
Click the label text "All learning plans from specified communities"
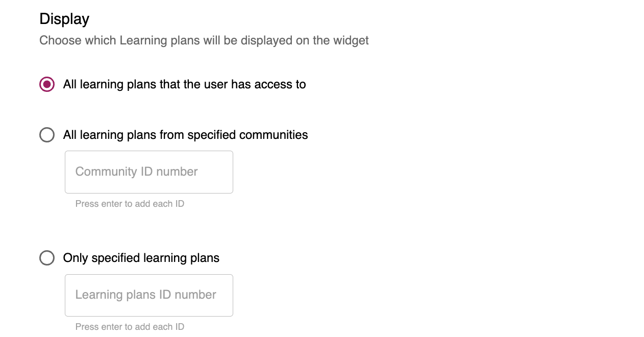click(x=185, y=135)
